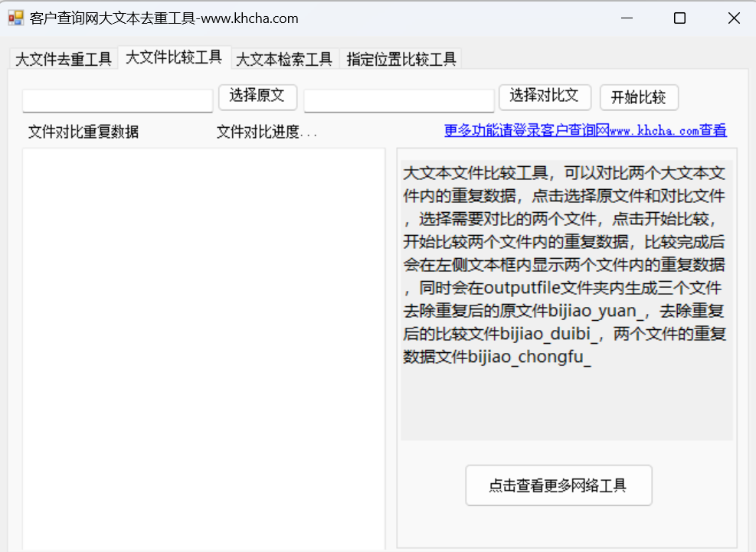The width and height of the screenshot is (756, 552).
Task: Close the khcha tool window
Action: (x=733, y=18)
